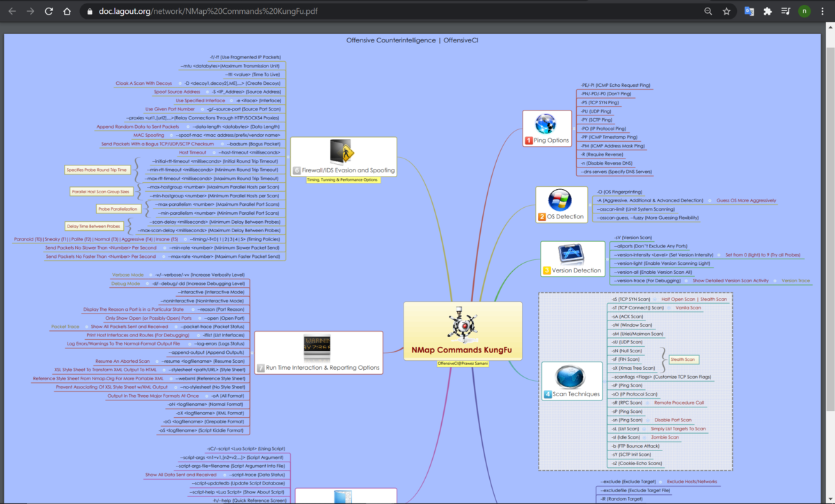Click the central NMap robot icon
This screenshot has width=835, height=504.
click(462, 323)
